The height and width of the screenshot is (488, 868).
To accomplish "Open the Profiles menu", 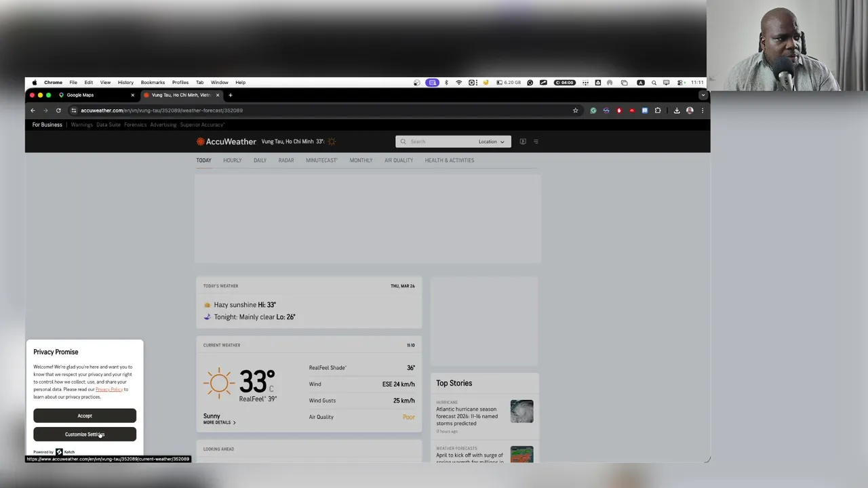I will click(180, 83).
